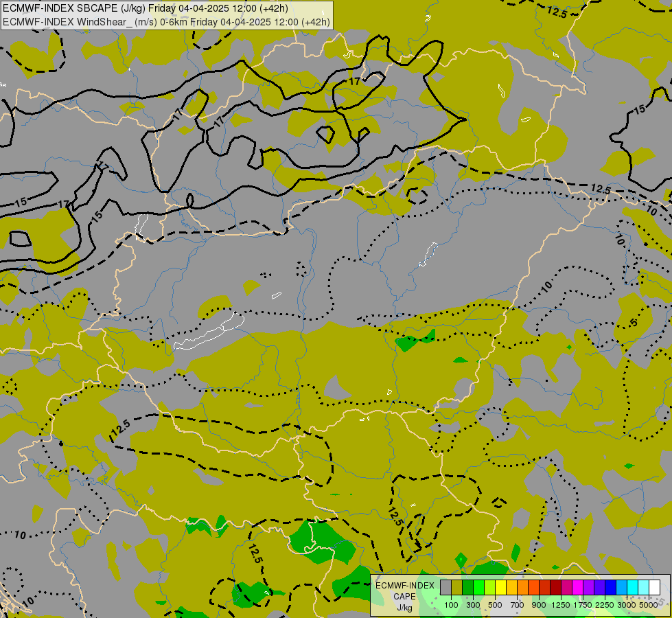Click the 2250 value in legend scale
Viewport: 672px width, 618px height.
click(605, 605)
